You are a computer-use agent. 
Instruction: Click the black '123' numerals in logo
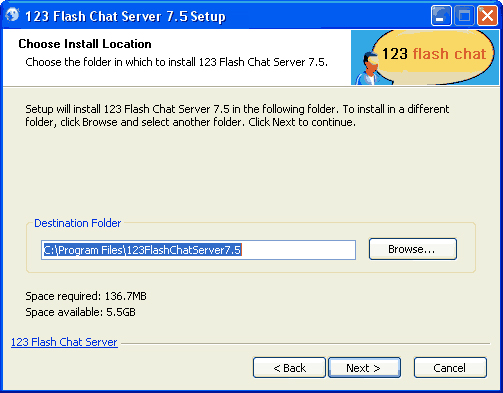395,54
